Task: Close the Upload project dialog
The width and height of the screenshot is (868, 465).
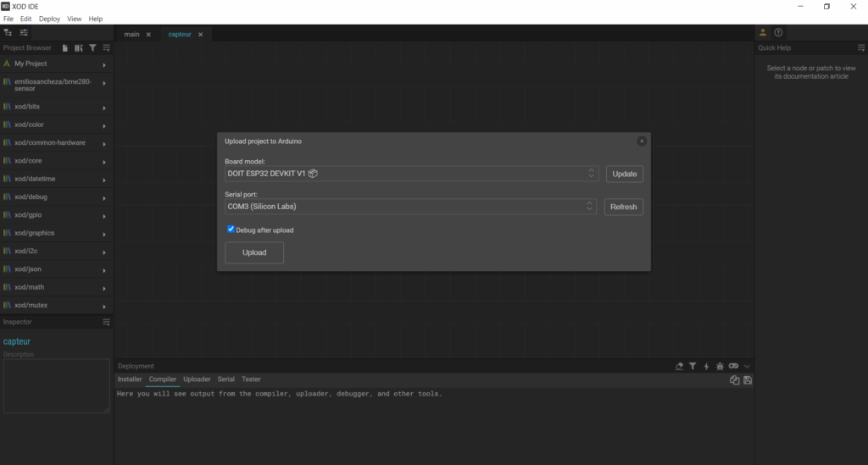Action: click(x=642, y=141)
